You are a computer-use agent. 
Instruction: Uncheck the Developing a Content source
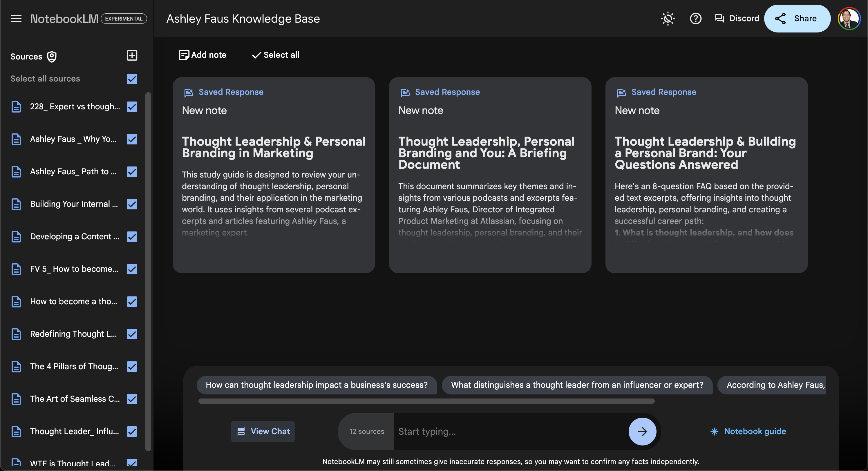point(132,236)
